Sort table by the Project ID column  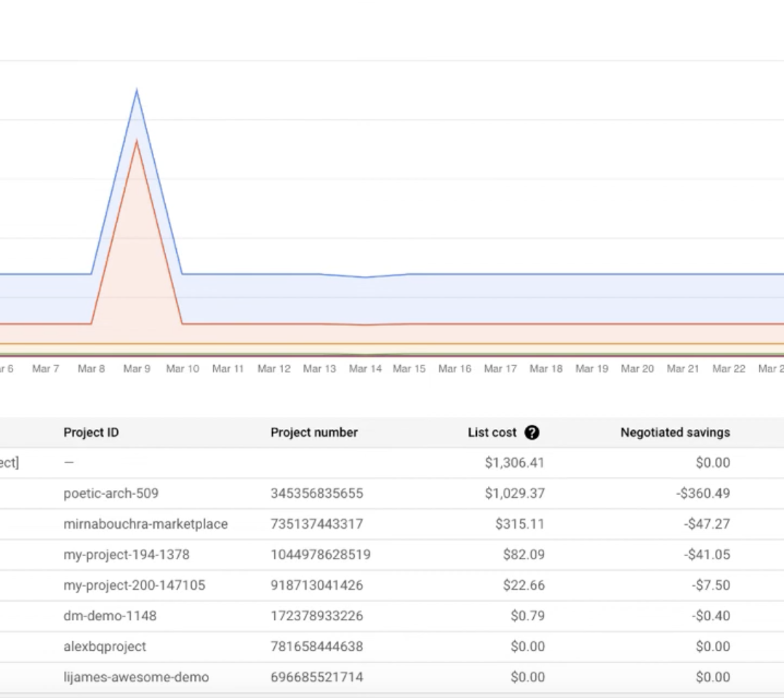(91, 432)
